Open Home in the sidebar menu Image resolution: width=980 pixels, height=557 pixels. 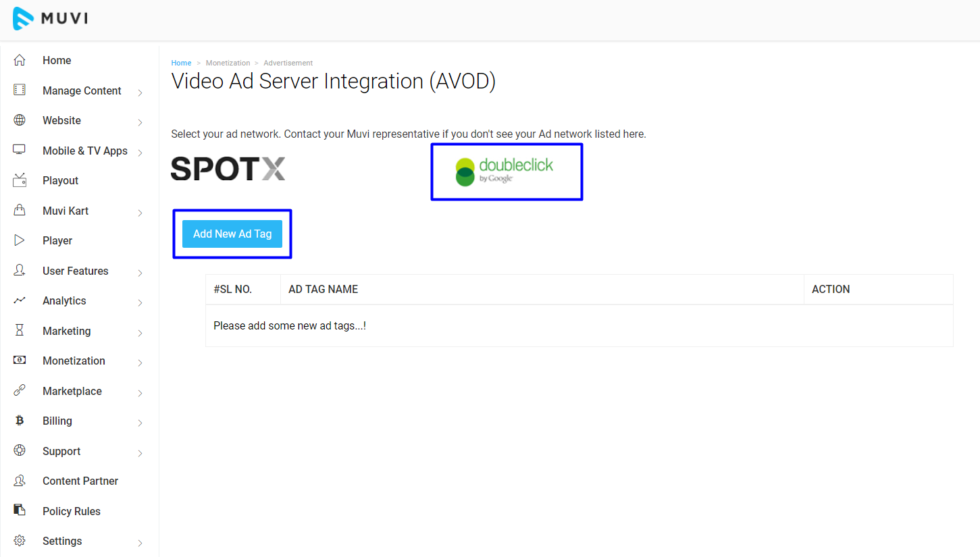coord(57,60)
